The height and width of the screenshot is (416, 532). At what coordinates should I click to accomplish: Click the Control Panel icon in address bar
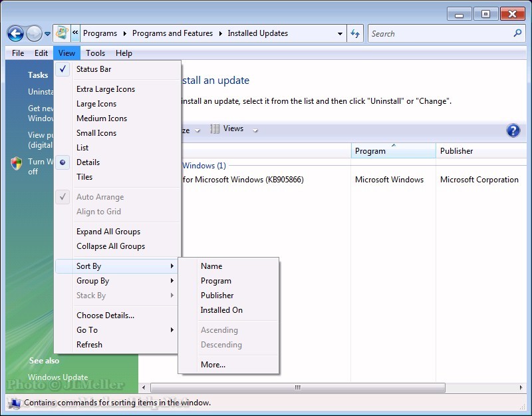[62, 33]
